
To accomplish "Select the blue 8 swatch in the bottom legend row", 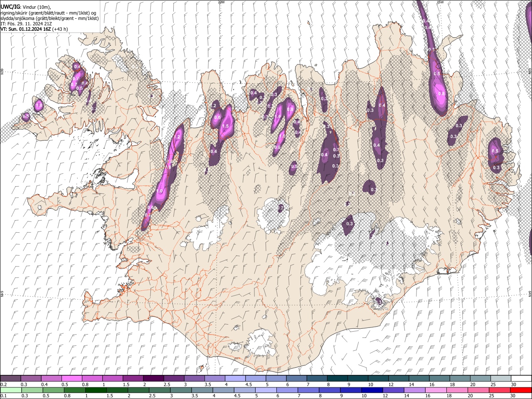I will [329, 390].
